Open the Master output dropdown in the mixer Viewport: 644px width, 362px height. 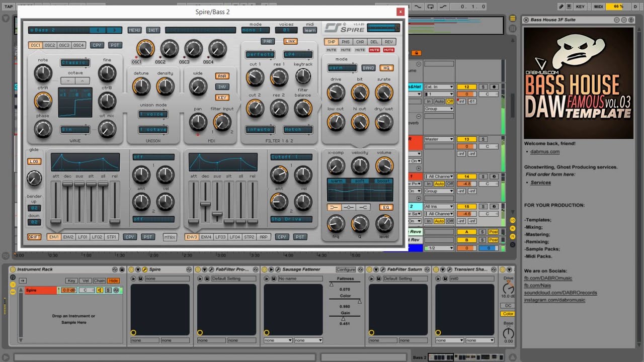pyautogui.click(x=439, y=139)
